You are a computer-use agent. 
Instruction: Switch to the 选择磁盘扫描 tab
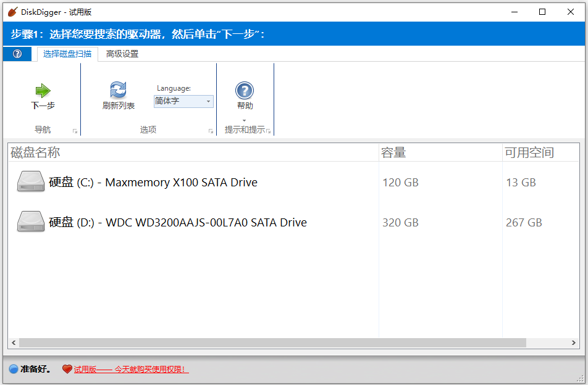click(67, 54)
